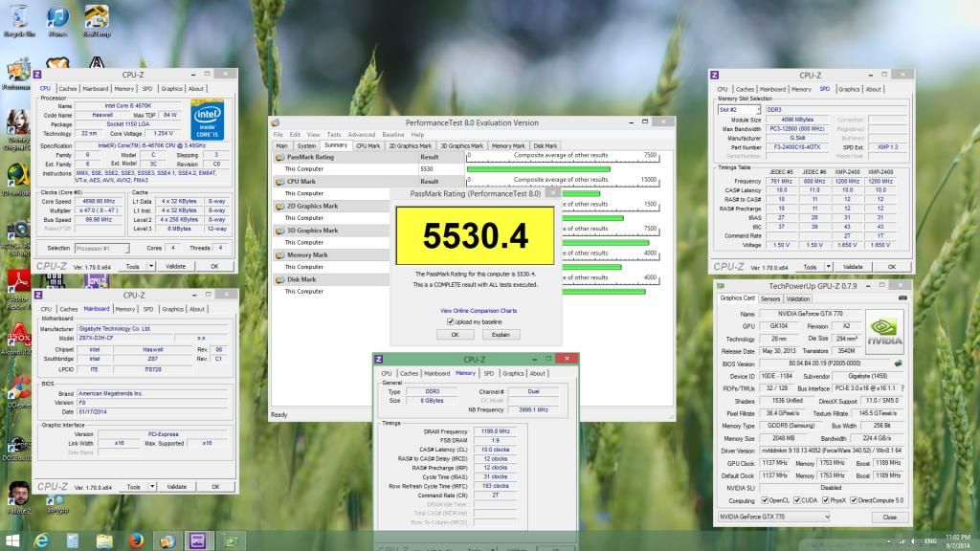980x551 pixels.
Task: Click the Disk Mark green result bar
Action: coord(603,292)
